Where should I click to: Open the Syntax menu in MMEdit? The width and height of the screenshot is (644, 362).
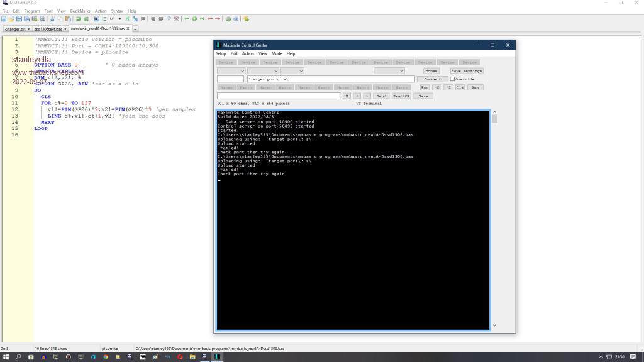[x=117, y=11]
